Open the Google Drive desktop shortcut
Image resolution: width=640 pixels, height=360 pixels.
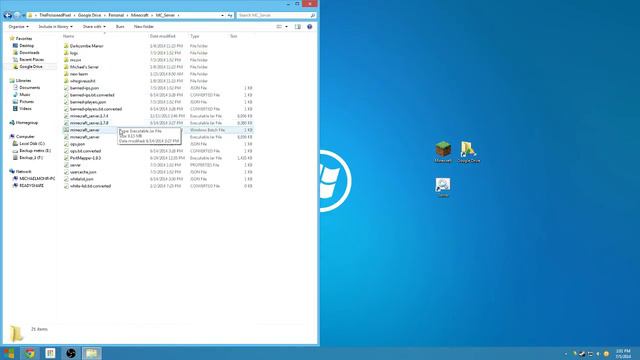[x=468, y=152]
